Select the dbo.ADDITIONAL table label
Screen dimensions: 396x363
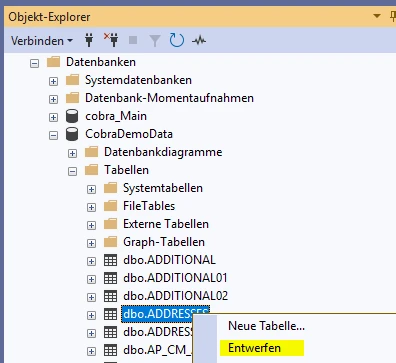tap(169, 260)
